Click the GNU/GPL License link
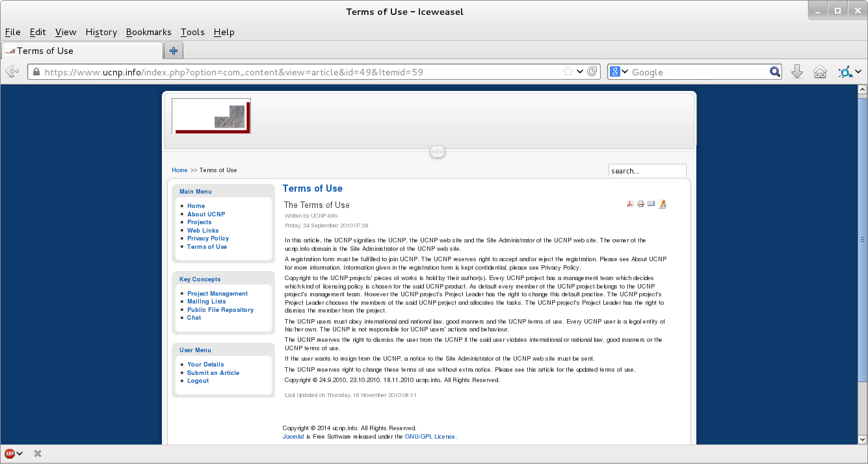The image size is (868, 464). pos(430,437)
